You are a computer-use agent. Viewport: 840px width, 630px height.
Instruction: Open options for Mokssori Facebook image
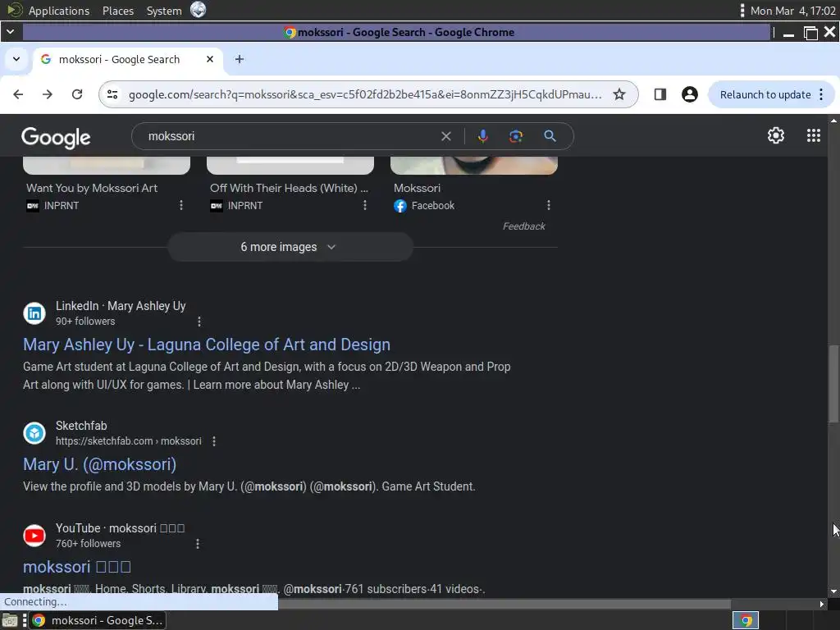click(549, 205)
